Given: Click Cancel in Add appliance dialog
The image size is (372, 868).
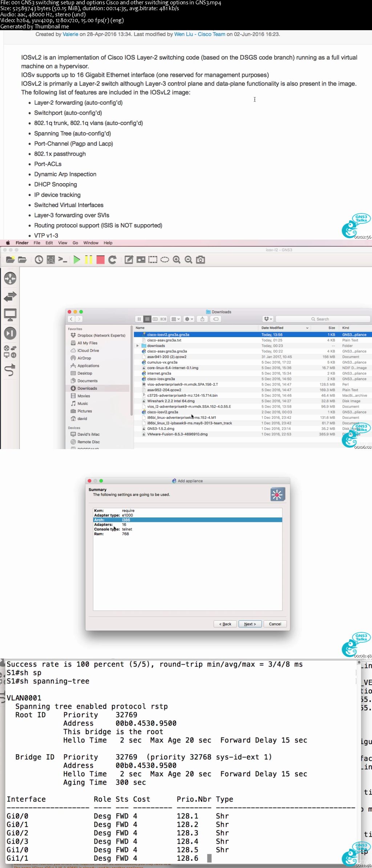Looking at the screenshot, I should [x=275, y=624].
